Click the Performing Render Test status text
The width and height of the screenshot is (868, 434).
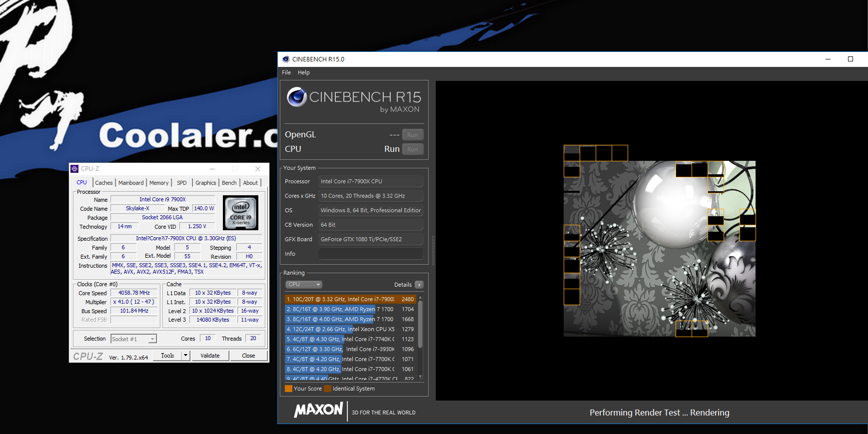[660, 413]
